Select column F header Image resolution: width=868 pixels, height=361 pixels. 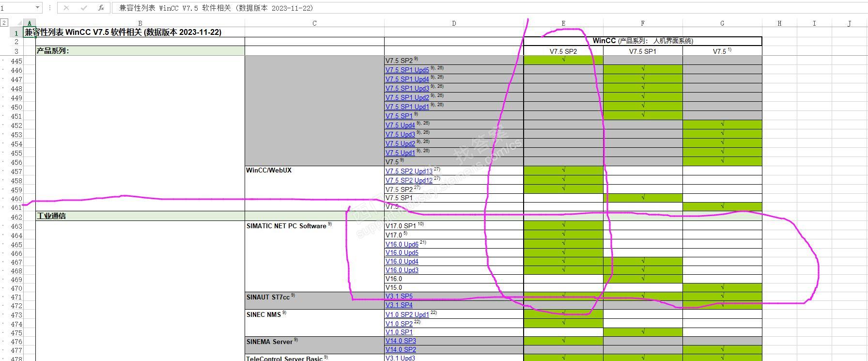click(643, 23)
